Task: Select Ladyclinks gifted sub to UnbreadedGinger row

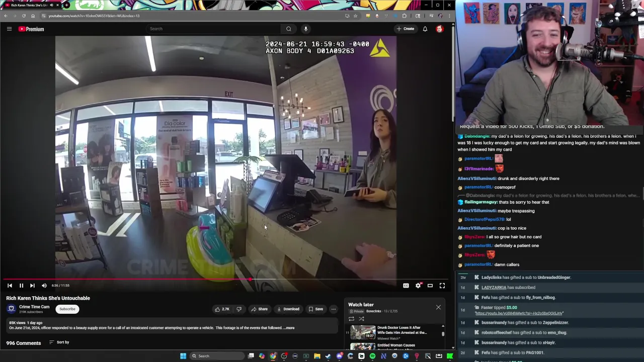Action: (526, 278)
